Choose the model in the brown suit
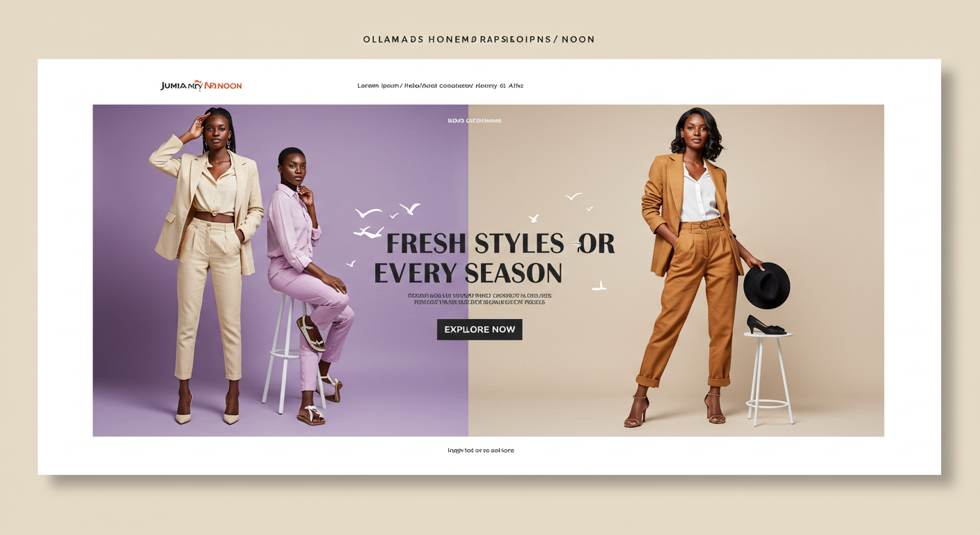The height and width of the screenshot is (535, 980). [691, 266]
